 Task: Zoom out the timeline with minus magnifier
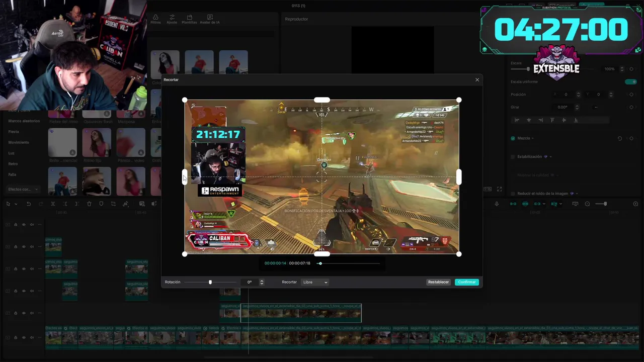(x=587, y=204)
